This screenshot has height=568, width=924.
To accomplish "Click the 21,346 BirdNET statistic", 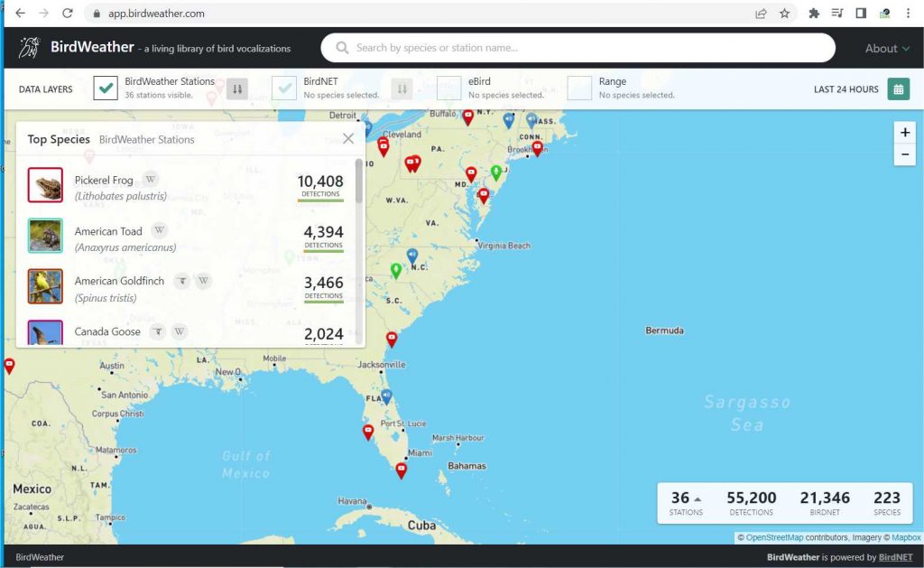I will click(x=825, y=503).
